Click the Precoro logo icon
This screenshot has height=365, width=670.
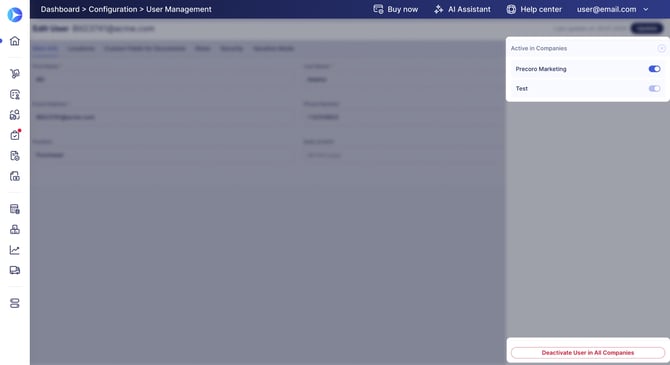tap(15, 15)
